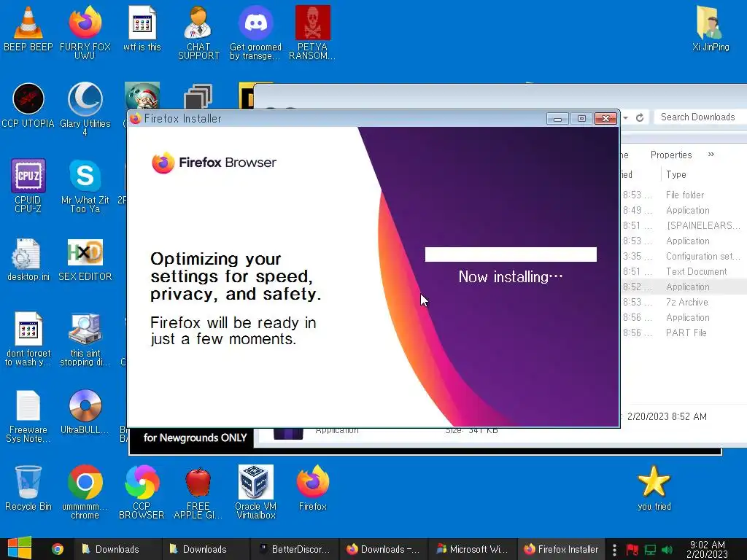Open the PETYA RANSOM skull icon

click(312, 32)
